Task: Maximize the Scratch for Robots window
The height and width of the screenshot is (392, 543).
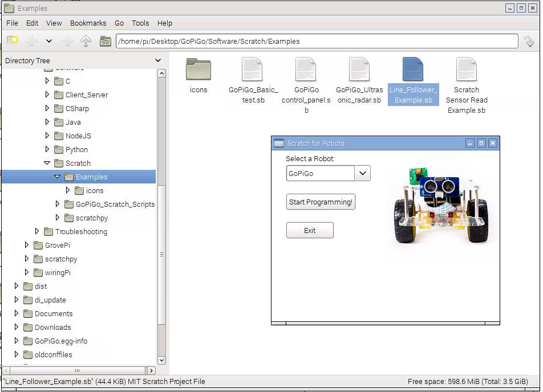Action: click(481, 143)
